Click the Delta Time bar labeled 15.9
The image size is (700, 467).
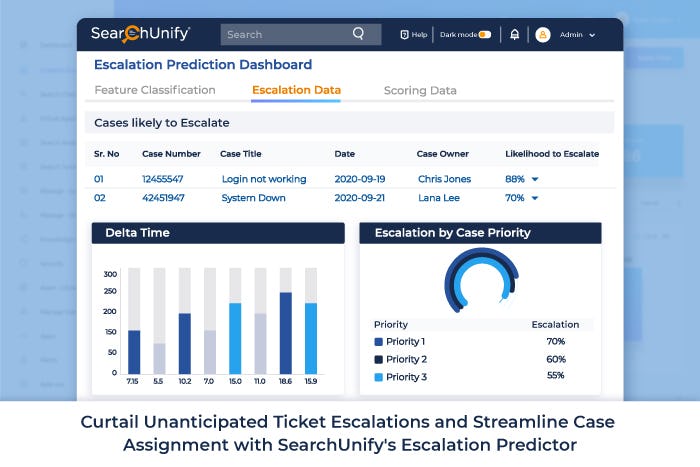click(x=311, y=338)
